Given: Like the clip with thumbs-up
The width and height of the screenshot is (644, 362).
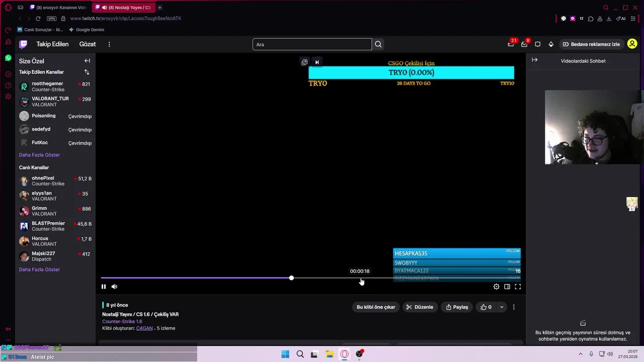Looking at the screenshot, I should tap(486, 307).
